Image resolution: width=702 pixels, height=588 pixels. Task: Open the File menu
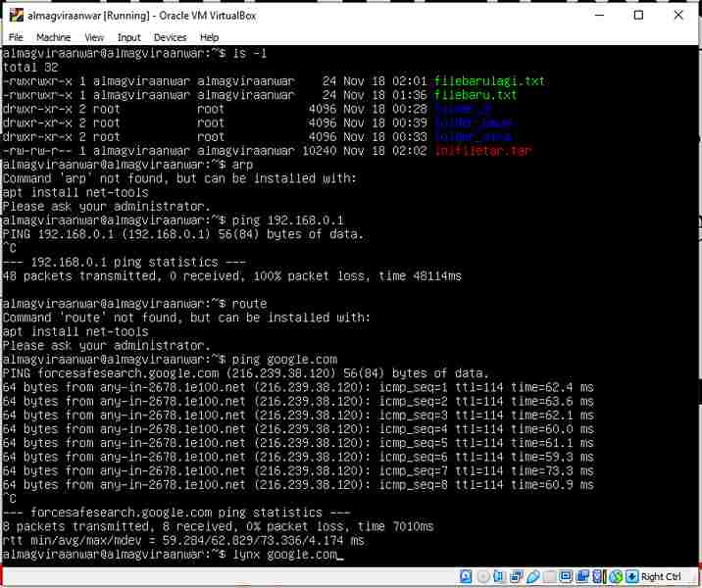click(x=16, y=37)
